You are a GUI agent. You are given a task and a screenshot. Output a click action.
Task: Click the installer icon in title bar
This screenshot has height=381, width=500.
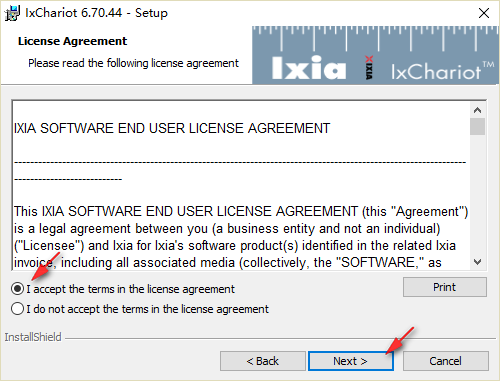tap(12, 13)
